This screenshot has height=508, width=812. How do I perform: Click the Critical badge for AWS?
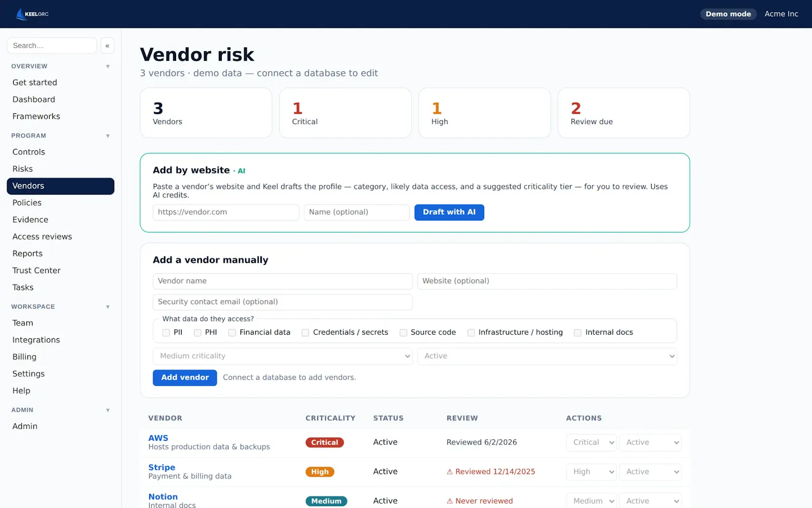(325, 442)
